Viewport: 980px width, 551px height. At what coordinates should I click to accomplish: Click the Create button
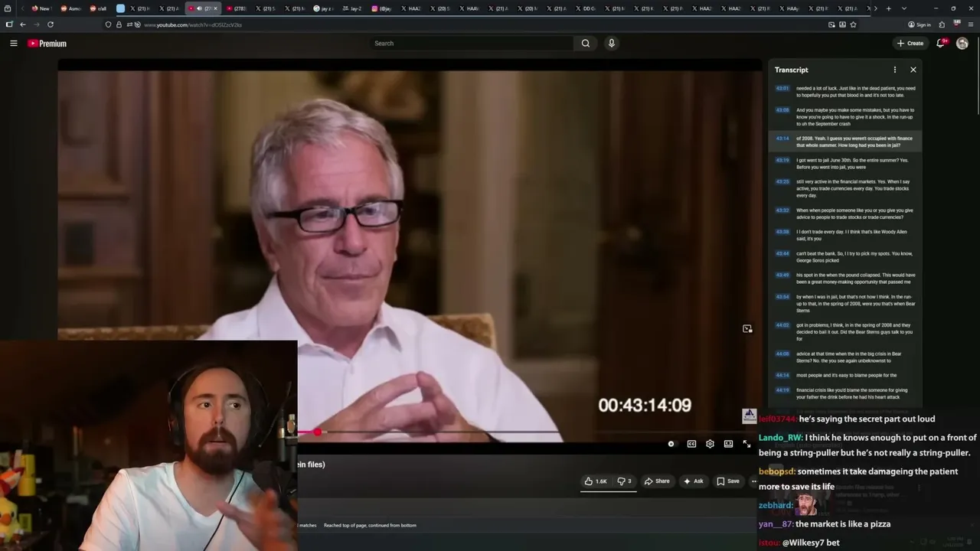click(910, 44)
